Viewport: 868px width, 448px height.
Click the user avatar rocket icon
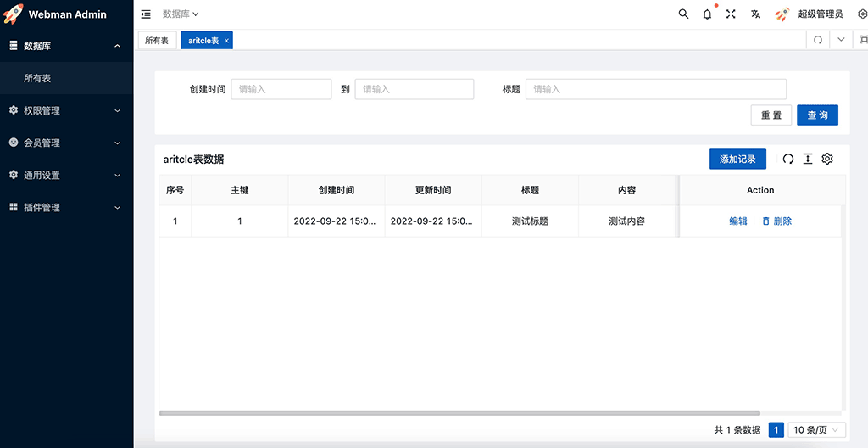(782, 14)
